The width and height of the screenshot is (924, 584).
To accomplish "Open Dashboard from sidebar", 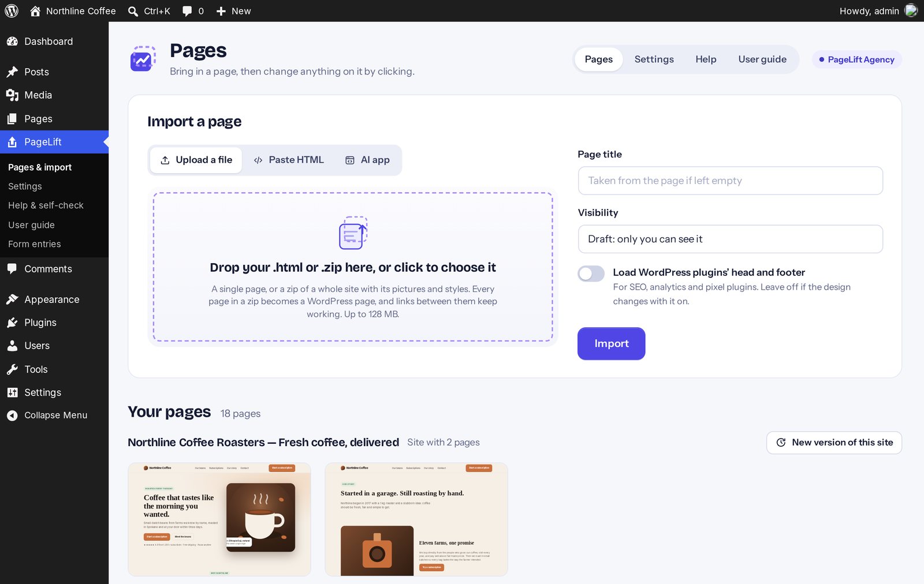I will click(x=54, y=42).
